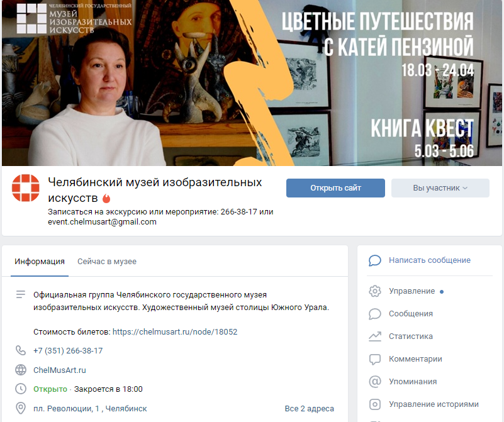The height and width of the screenshot is (422, 504).
Task: Open Комментарии in the side menu
Action: coord(415,359)
